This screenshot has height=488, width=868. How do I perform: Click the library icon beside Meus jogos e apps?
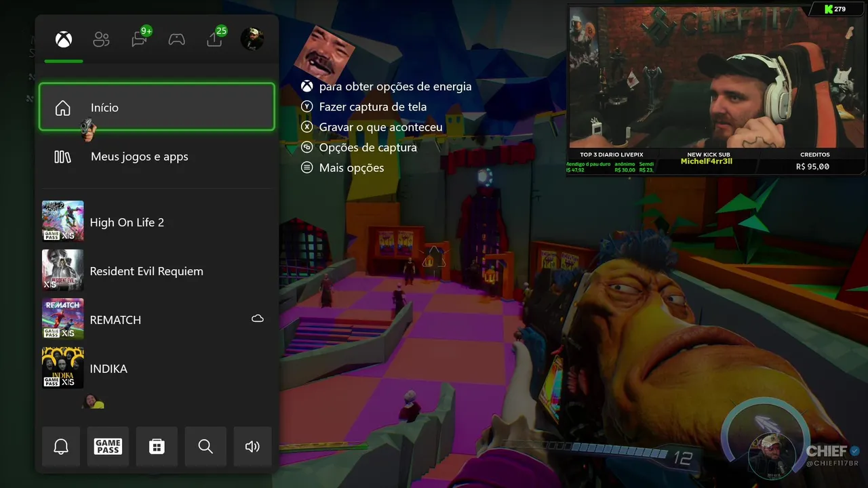(x=62, y=157)
